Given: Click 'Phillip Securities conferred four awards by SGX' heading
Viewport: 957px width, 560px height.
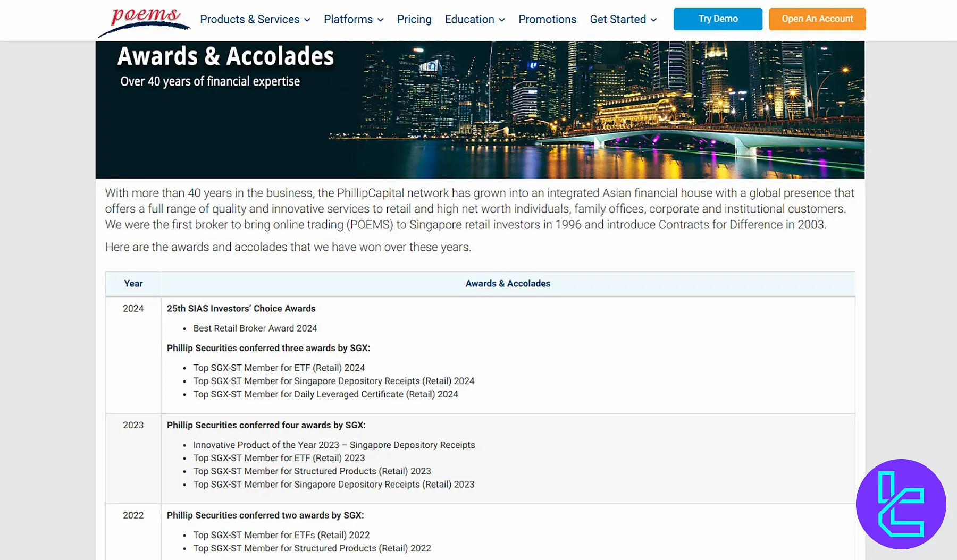Looking at the screenshot, I should coord(266,425).
